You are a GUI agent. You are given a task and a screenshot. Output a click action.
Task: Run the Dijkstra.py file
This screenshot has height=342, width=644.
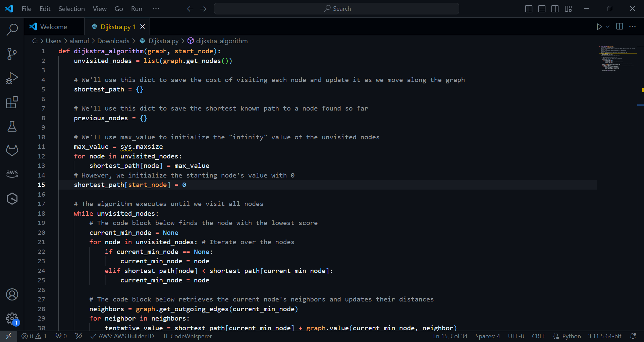[600, 26]
